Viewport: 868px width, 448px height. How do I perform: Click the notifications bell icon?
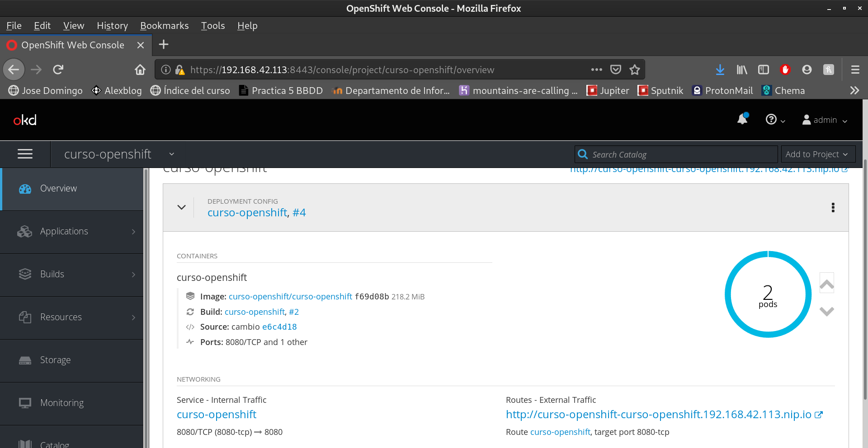742,119
